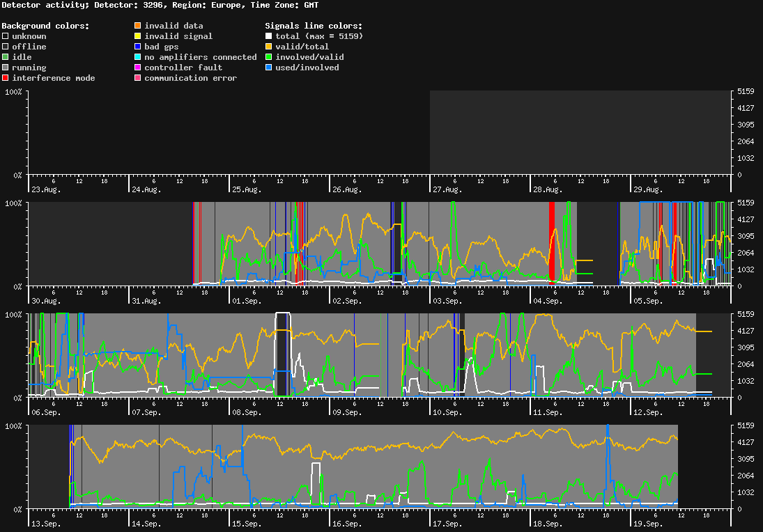The height and width of the screenshot is (532, 763).
Task: Click the '04.Sep.' date label
Action: coord(548,301)
